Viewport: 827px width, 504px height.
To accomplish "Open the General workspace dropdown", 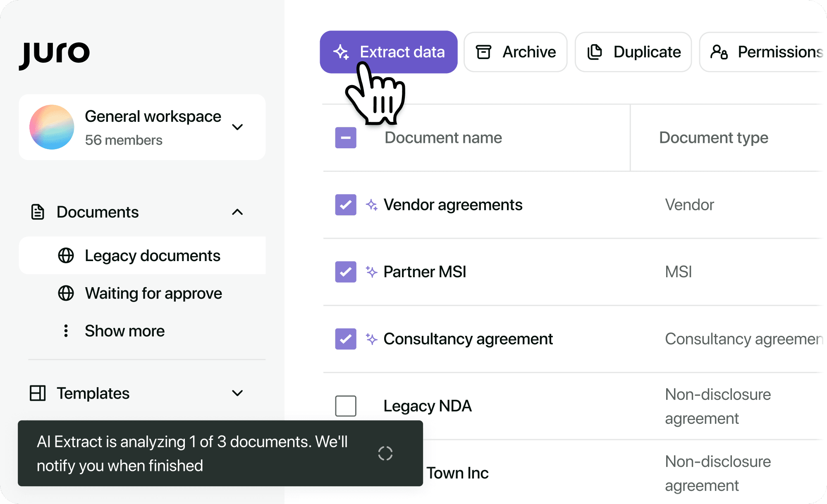I will coord(237,127).
